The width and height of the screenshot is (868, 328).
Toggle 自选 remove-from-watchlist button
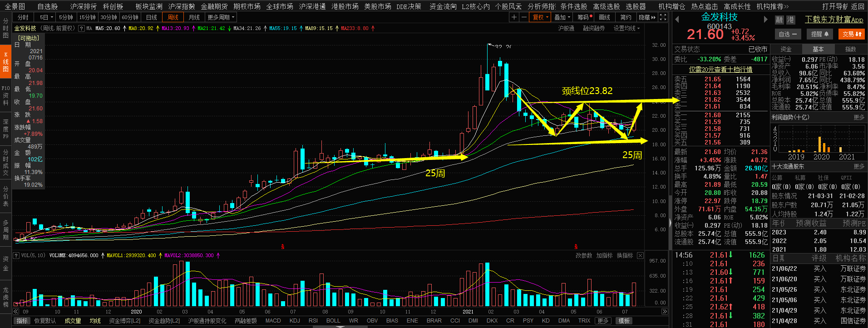click(788, 34)
